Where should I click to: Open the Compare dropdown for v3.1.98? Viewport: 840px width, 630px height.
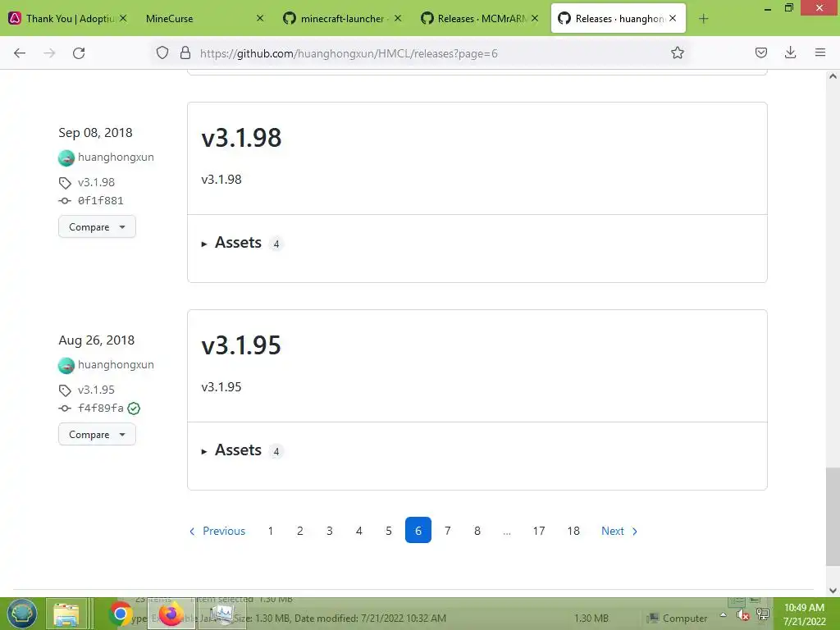[97, 227]
